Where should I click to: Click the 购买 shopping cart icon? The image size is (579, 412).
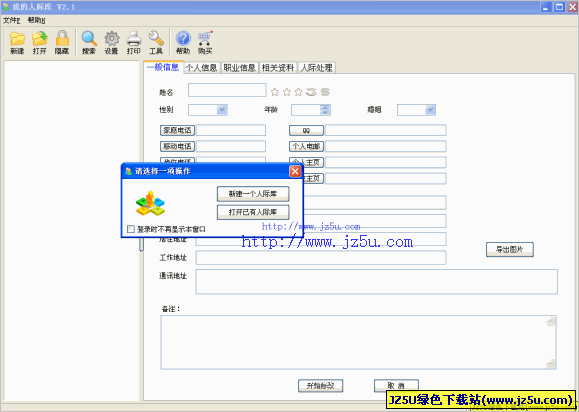click(205, 38)
